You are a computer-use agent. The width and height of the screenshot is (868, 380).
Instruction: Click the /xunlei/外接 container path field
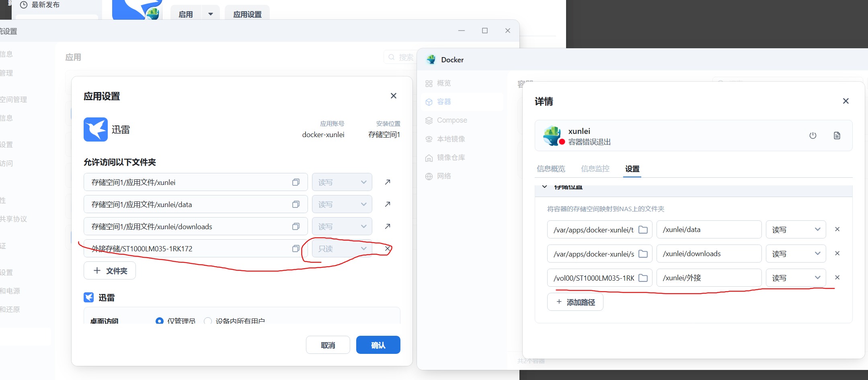coord(709,278)
